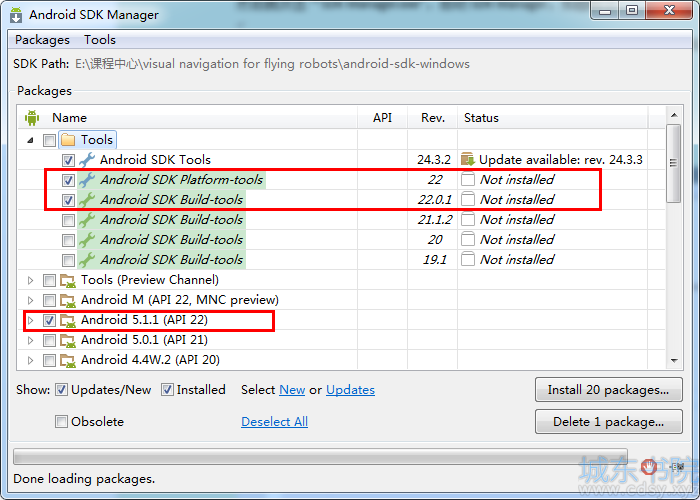Open the Packages menu
The image size is (700, 500).
point(42,40)
